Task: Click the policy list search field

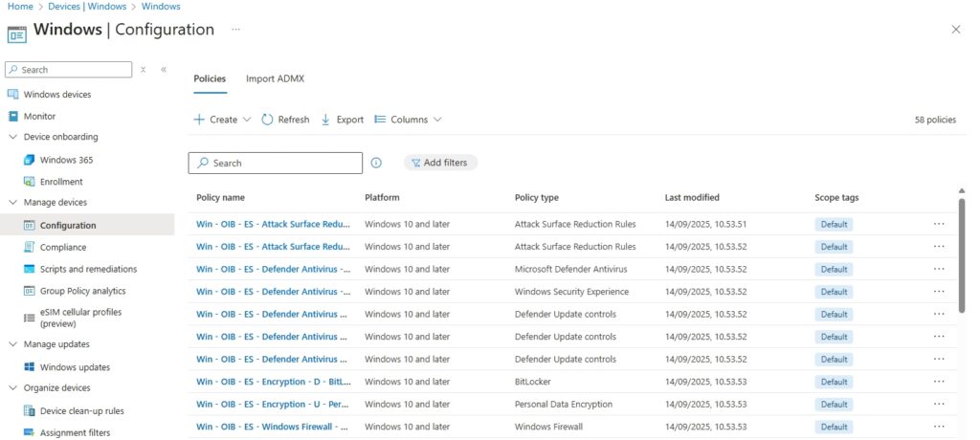Action: click(x=276, y=164)
